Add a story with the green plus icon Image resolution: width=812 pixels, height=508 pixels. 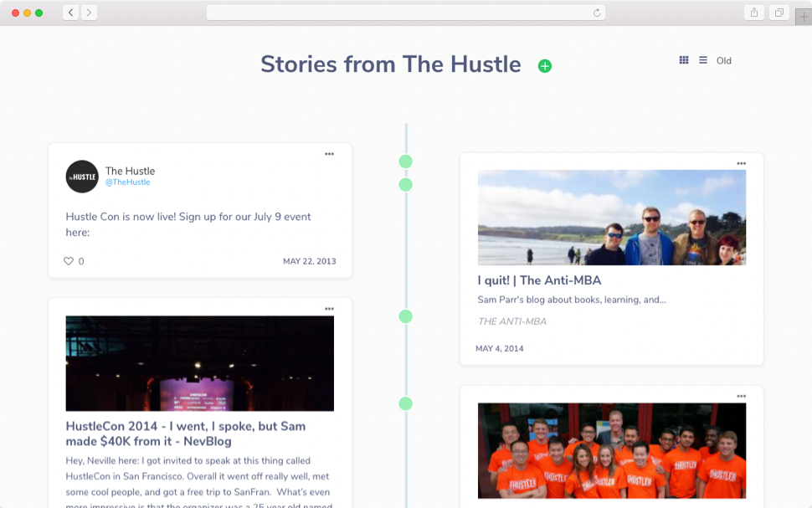pyautogui.click(x=544, y=66)
